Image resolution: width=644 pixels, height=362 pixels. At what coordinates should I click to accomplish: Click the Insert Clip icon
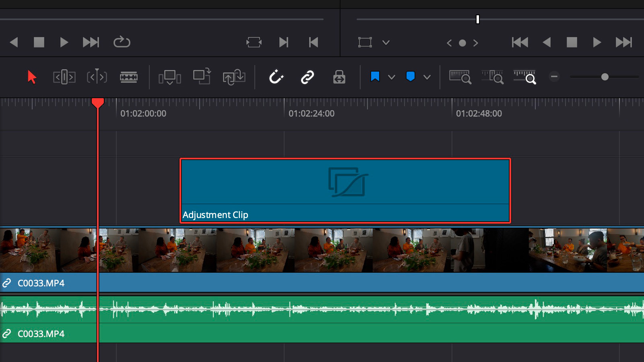click(169, 77)
